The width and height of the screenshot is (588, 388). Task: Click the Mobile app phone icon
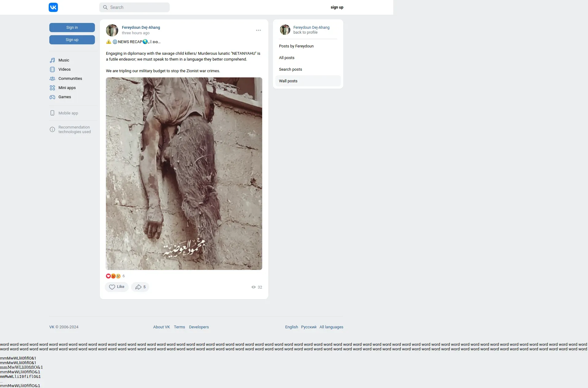click(52, 113)
